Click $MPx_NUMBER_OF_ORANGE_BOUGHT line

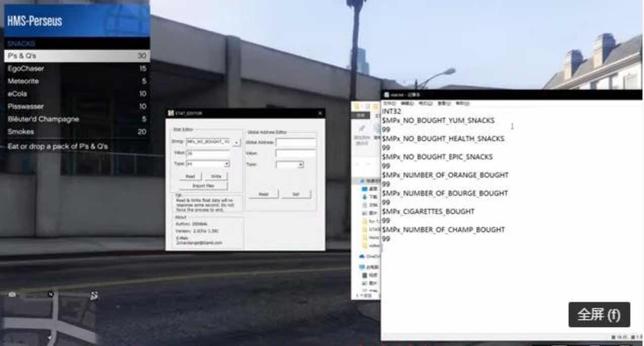point(446,175)
